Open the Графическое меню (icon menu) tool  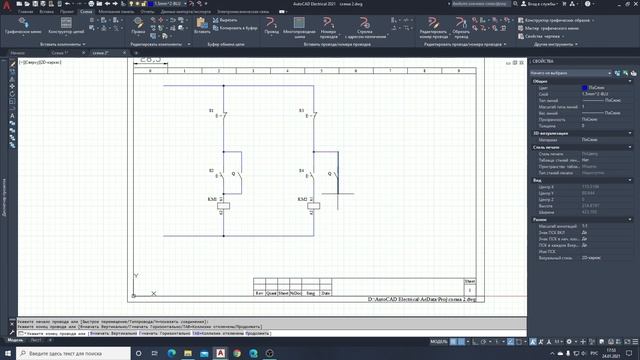pos(23,26)
